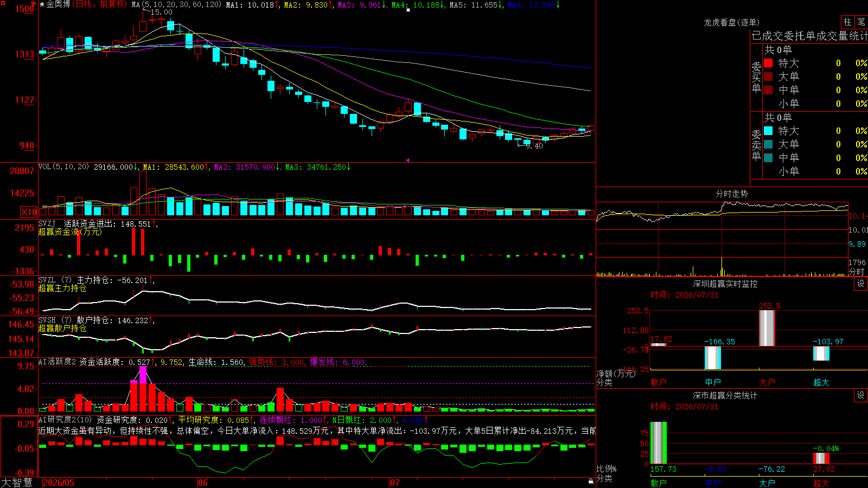The height and width of the screenshot is (488, 868).
Task: Open the SVZJ indicator label
Action: (x=47, y=224)
